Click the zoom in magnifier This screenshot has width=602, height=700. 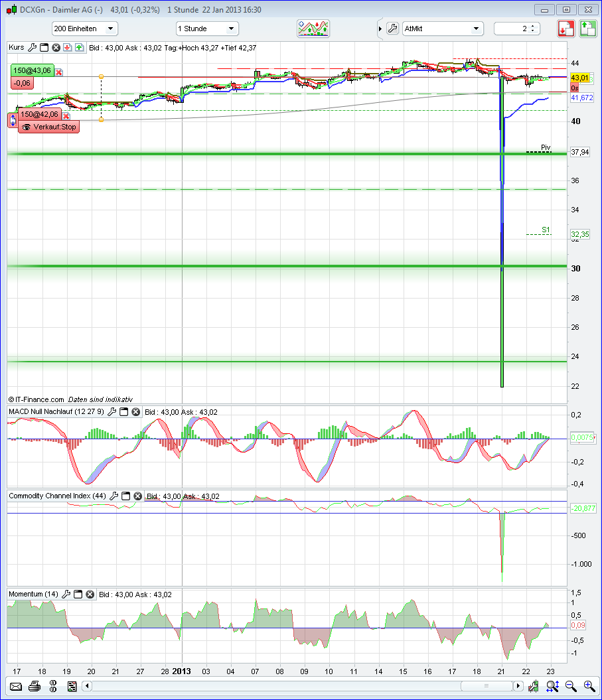589,686
